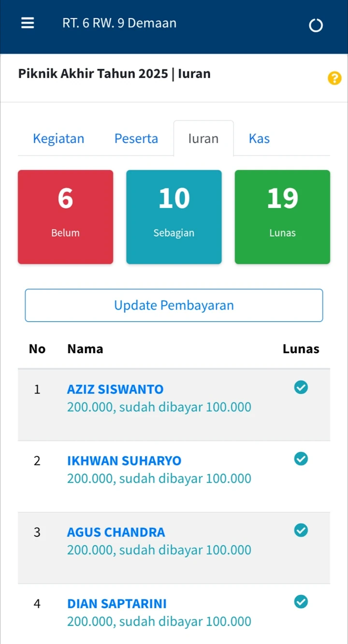The height and width of the screenshot is (644, 348).
Task: Tap the teal Sebagian summary card
Action: coord(174,217)
